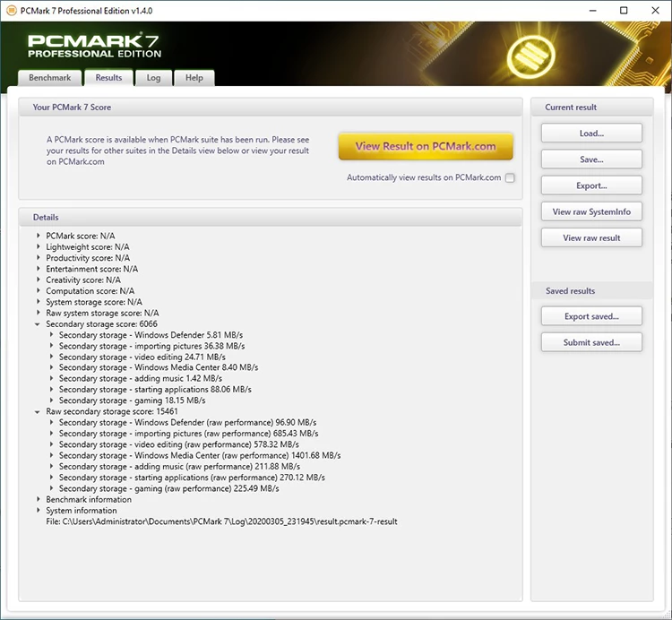Open the Help tab
Viewport: 672px width, 620px height.
tap(194, 78)
